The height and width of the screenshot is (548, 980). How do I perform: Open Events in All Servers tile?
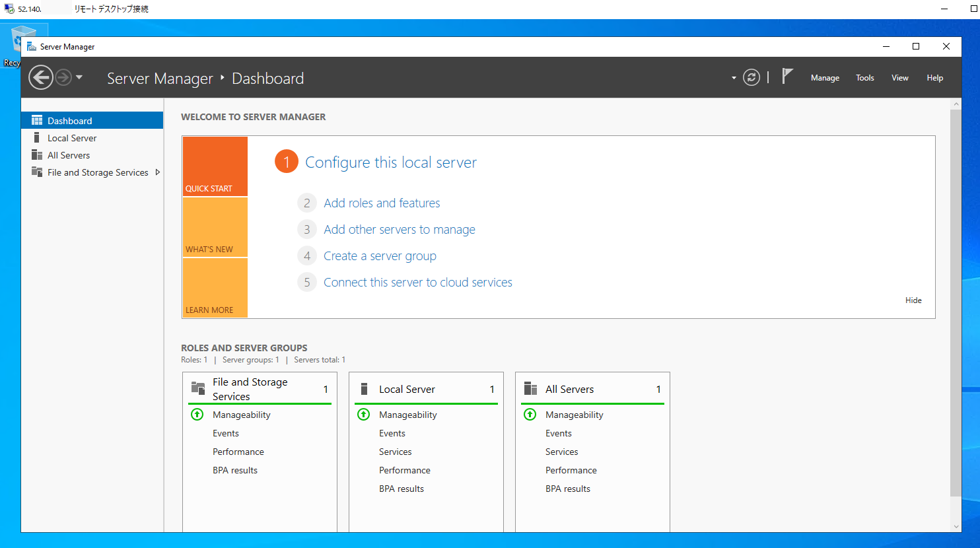click(x=559, y=433)
